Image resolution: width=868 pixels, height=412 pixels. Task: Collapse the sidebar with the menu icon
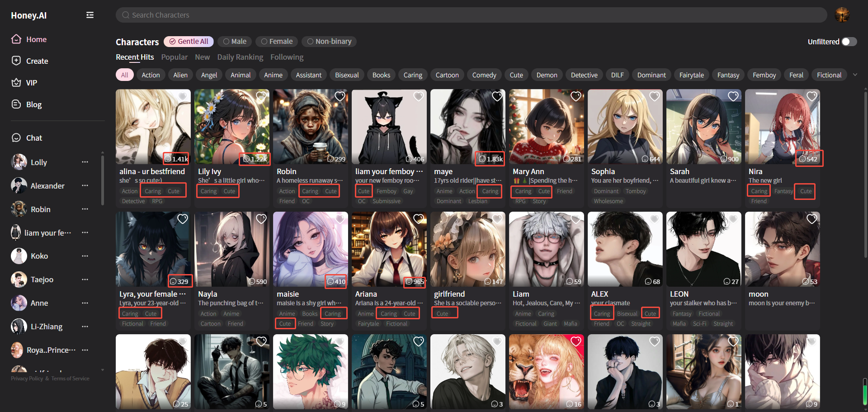coord(90,15)
